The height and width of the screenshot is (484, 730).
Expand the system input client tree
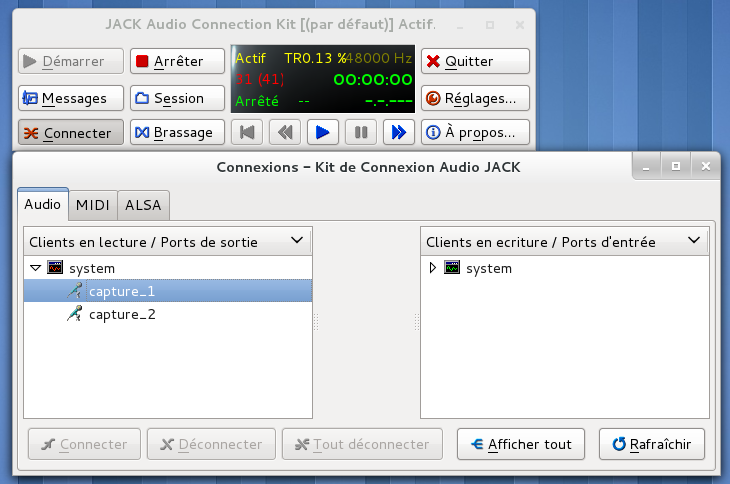point(433,268)
